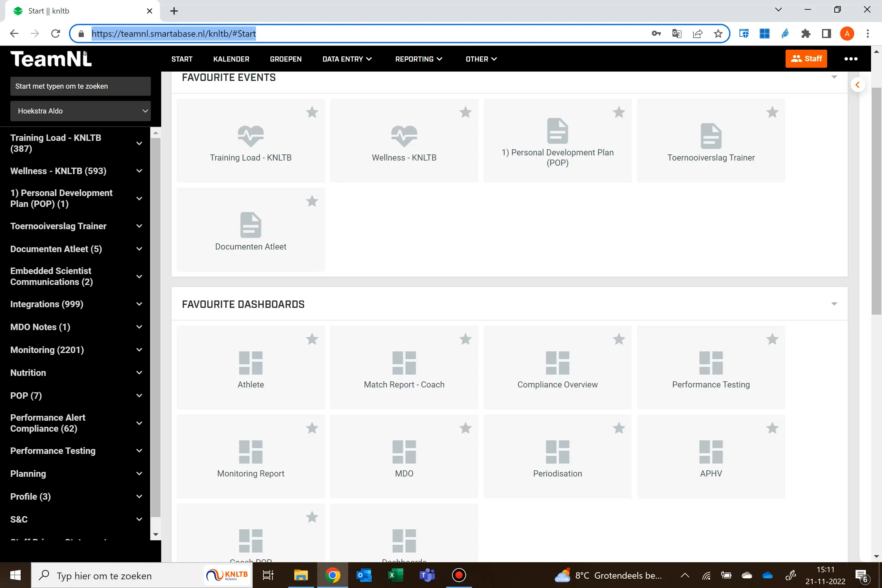Open the APHV dashboard tile
This screenshot has height=588, width=882.
tap(710, 456)
